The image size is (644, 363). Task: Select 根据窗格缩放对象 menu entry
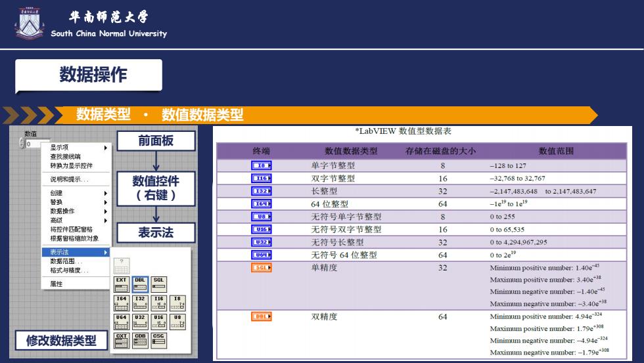tap(76, 238)
